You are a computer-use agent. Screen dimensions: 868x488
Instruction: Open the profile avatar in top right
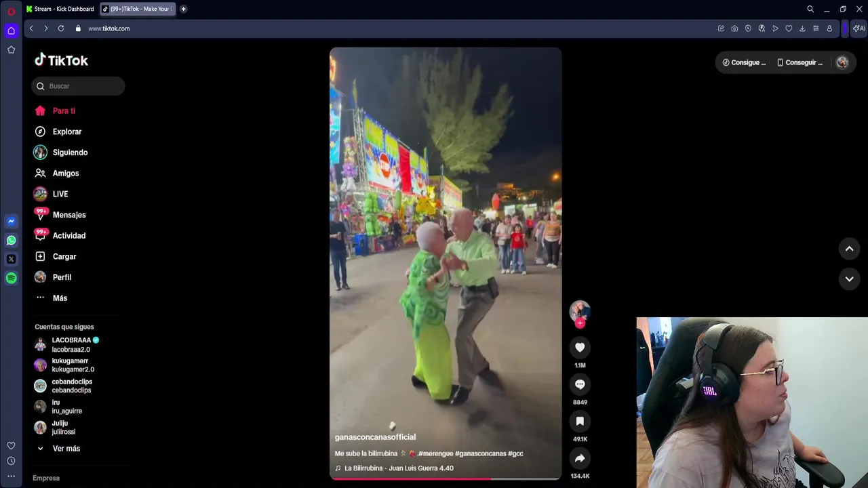pyautogui.click(x=842, y=62)
